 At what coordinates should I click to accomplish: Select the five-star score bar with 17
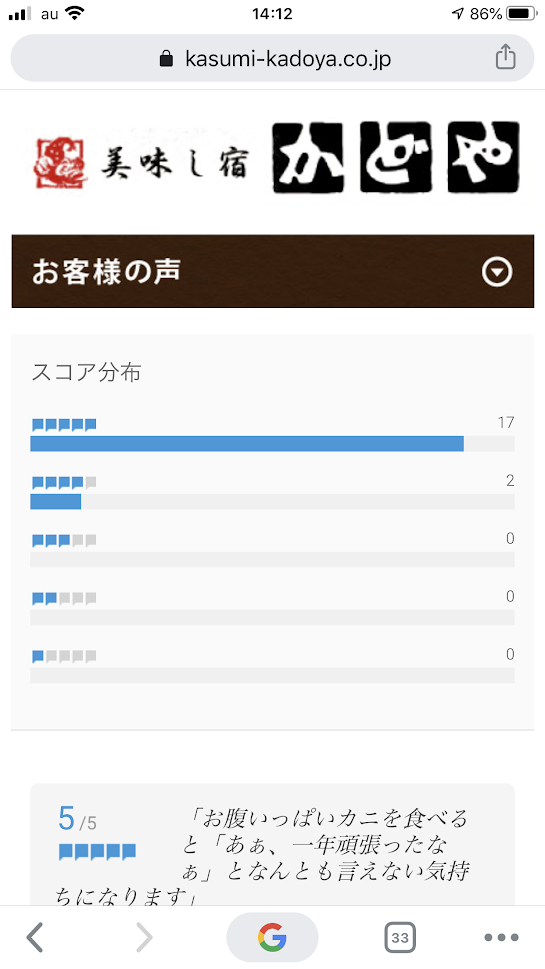click(272, 444)
